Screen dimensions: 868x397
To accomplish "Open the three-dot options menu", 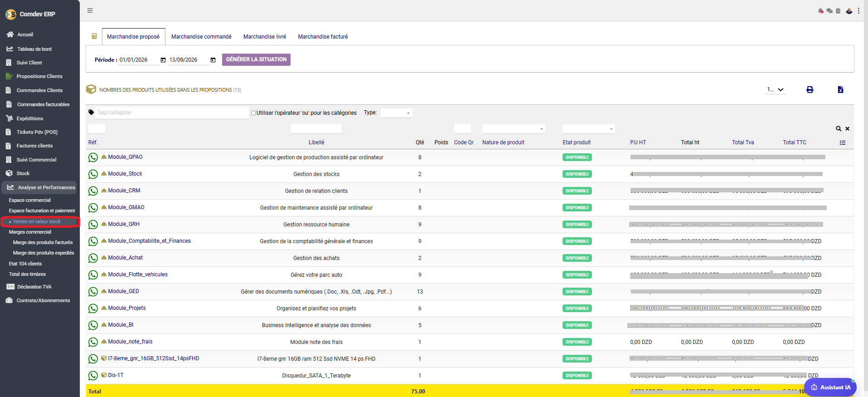I will click(x=858, y=11).
